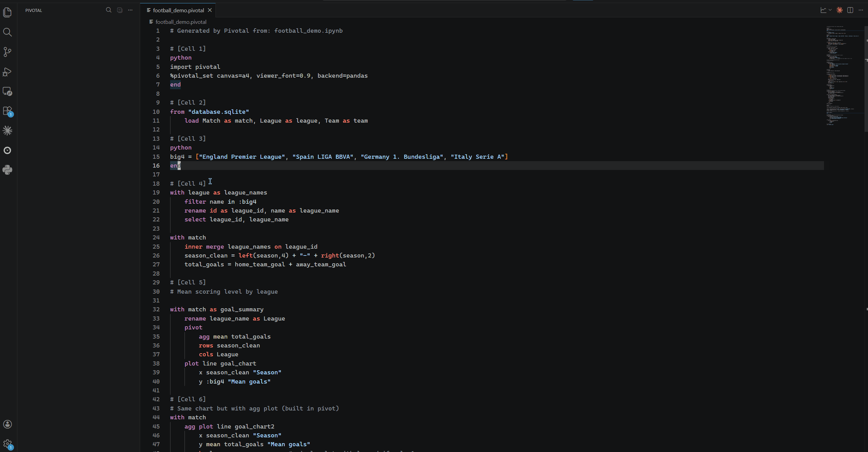Open the Explorer view in activity bar
868x452 pixels.
click(8, 13)
